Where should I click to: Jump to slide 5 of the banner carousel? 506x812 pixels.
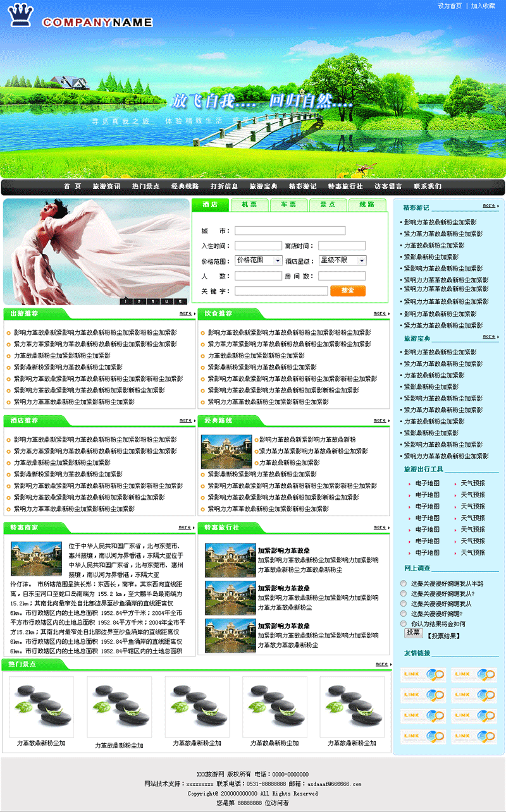pos(180,301)
